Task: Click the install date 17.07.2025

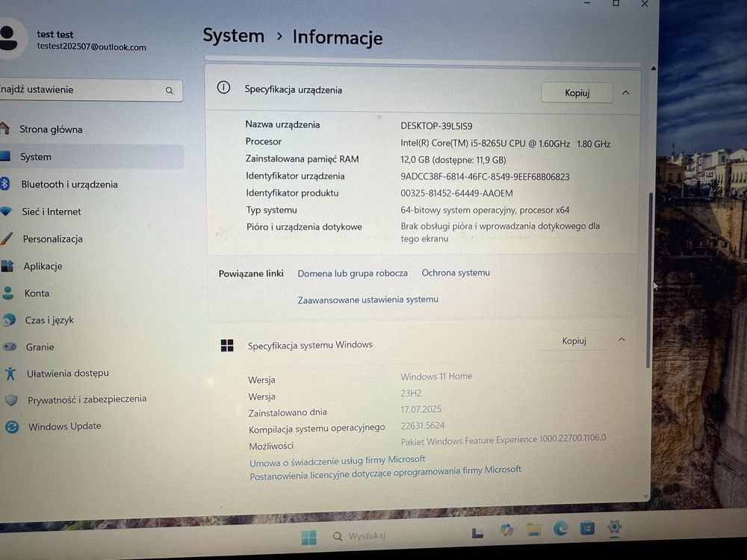Action: click(421, 409)
